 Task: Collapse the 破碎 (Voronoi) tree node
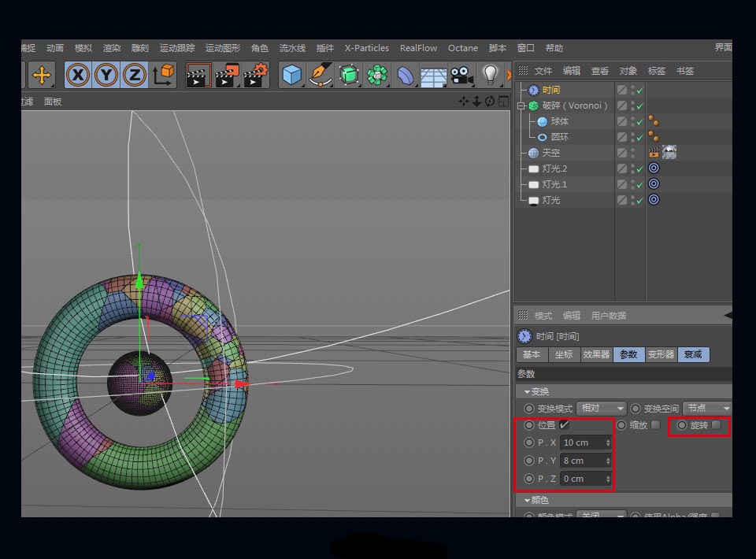point(521,106)
